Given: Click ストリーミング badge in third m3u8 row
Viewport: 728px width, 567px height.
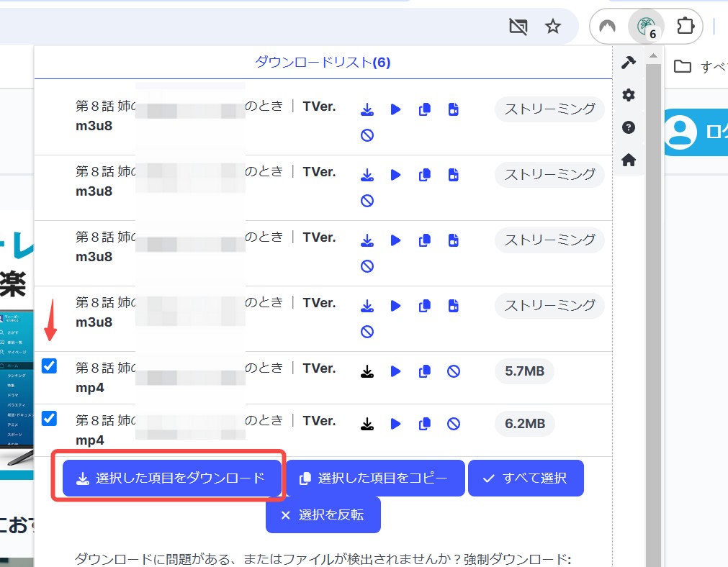Looking at the screenshot, I should pos(549,240).
